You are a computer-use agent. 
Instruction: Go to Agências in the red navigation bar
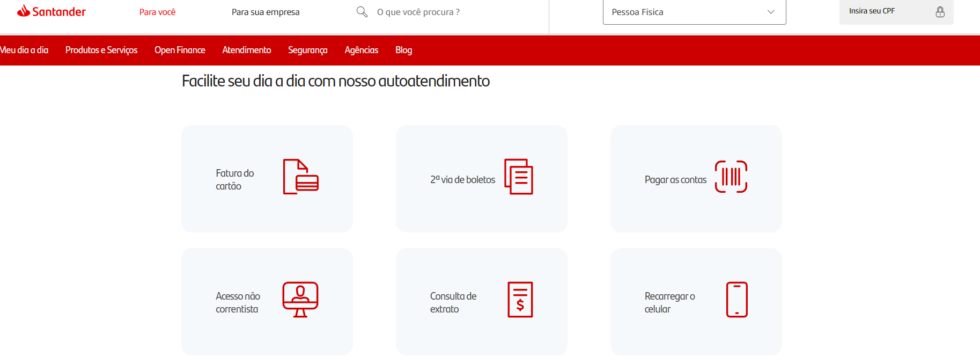[x=361, y=50]
